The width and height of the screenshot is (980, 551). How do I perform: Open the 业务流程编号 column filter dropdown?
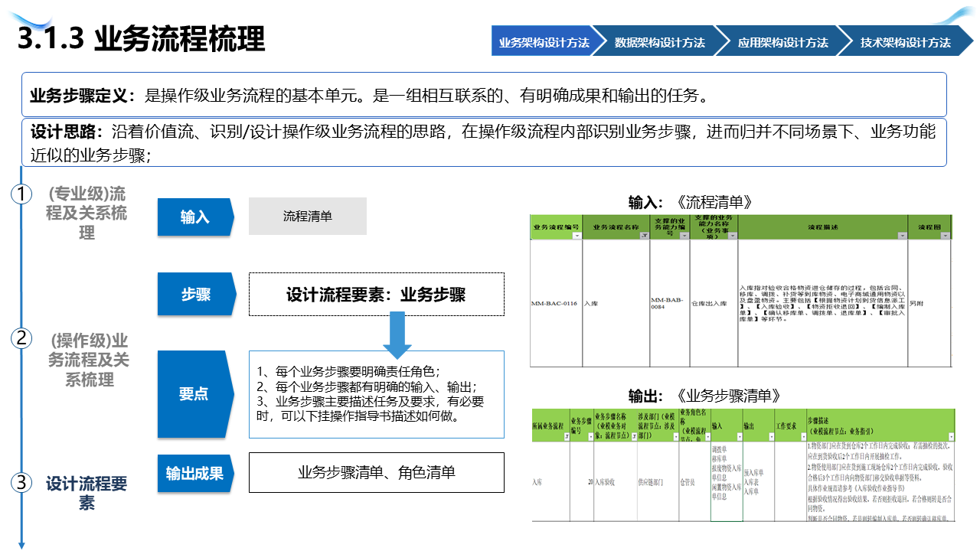point(577,236)
